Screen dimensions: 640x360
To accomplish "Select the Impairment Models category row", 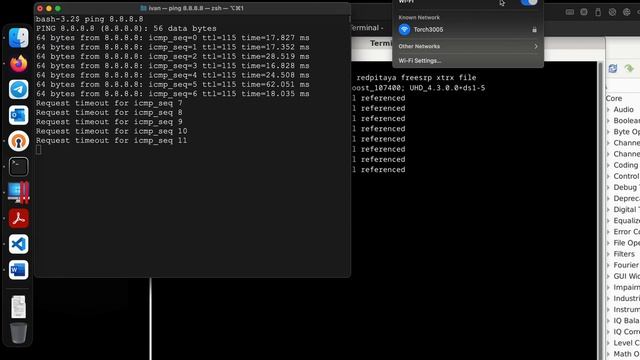I will 626,287.
